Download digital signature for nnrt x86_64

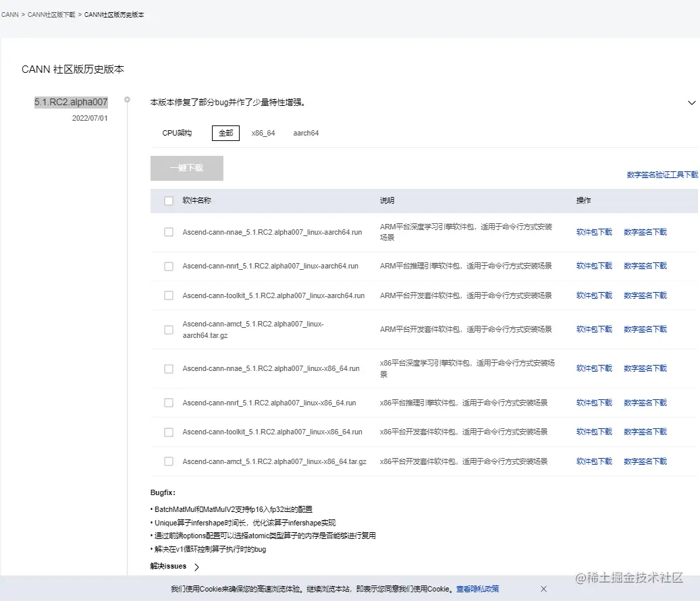point(645,403)
